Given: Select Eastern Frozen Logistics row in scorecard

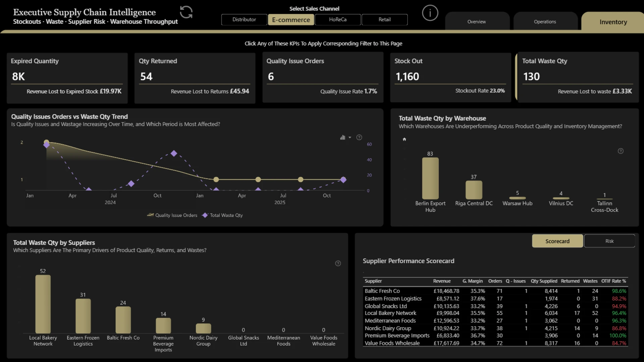Looking at the screenshot, I should pyautogui.click(x=495, y=299).
